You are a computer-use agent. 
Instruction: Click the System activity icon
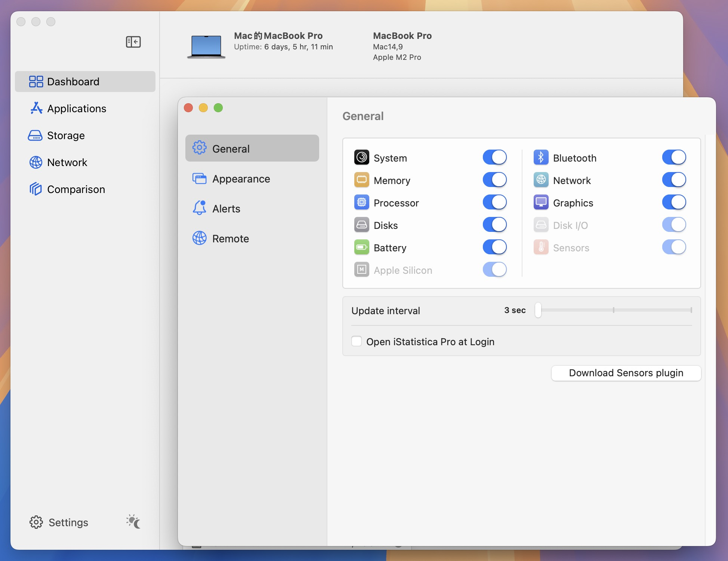361,157
